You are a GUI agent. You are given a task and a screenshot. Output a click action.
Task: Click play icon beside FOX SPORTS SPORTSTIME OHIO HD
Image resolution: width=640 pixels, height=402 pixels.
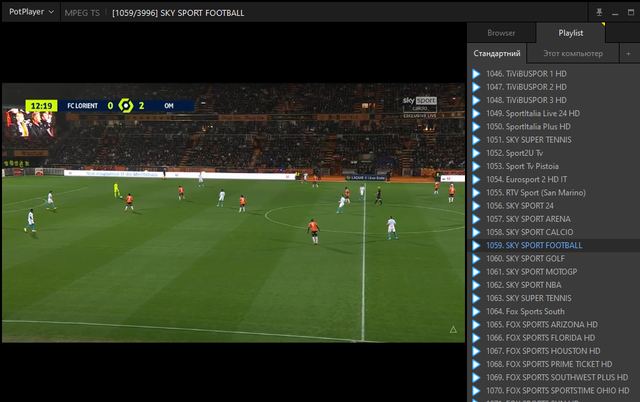coord(476,391)
